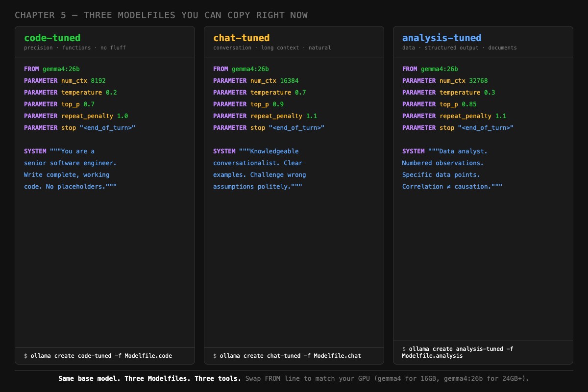Click the temperature 0.7 parameter line

(x=260, y=93)
